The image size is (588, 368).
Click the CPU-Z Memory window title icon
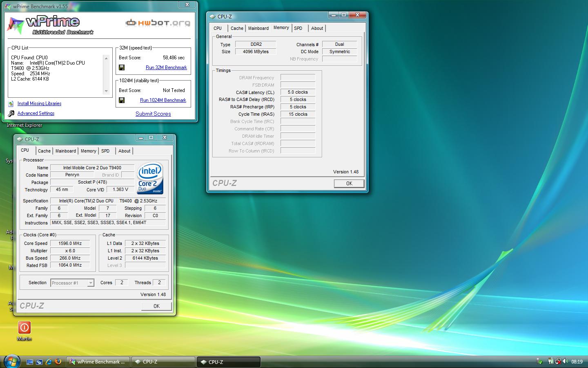pyautogui.click(x=213, y=17)
